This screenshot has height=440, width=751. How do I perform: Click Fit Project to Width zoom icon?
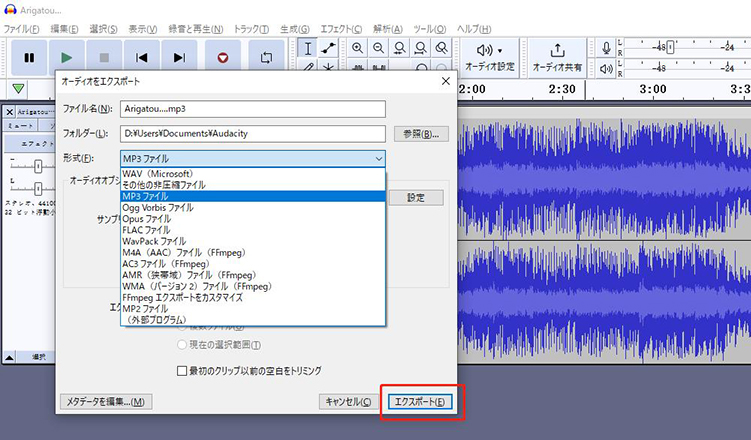[421, 48]
